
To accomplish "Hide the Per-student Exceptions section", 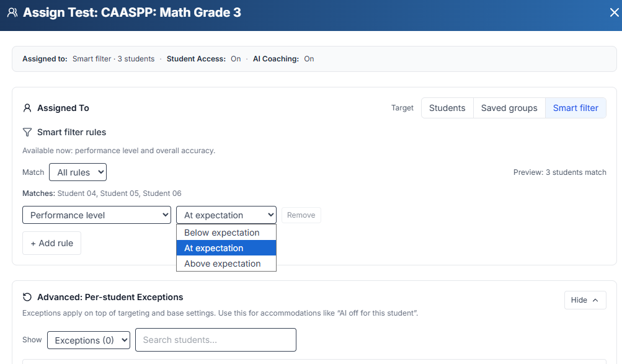I will coord(585,300).
